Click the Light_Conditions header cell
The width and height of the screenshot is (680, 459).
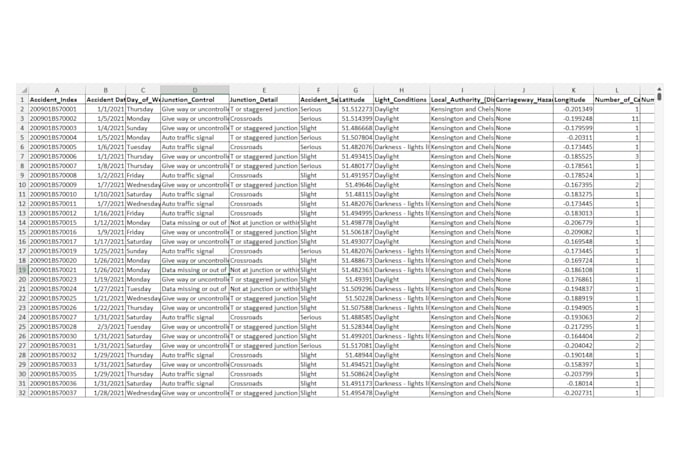pos(402,100)
